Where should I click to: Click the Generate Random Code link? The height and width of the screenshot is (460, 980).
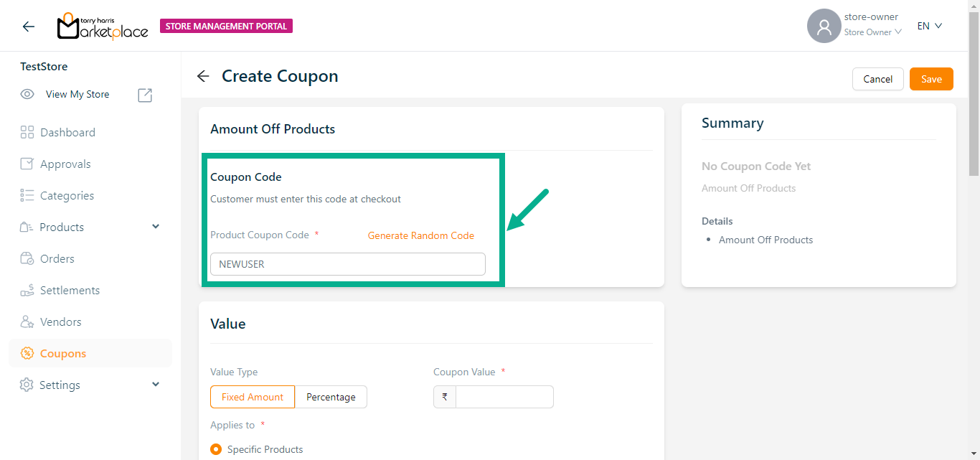421,235
